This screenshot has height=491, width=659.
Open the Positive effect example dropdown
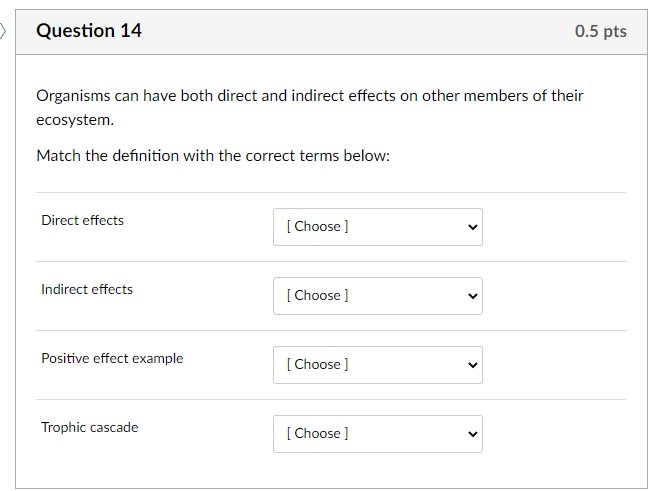click(x=377, y=364)
